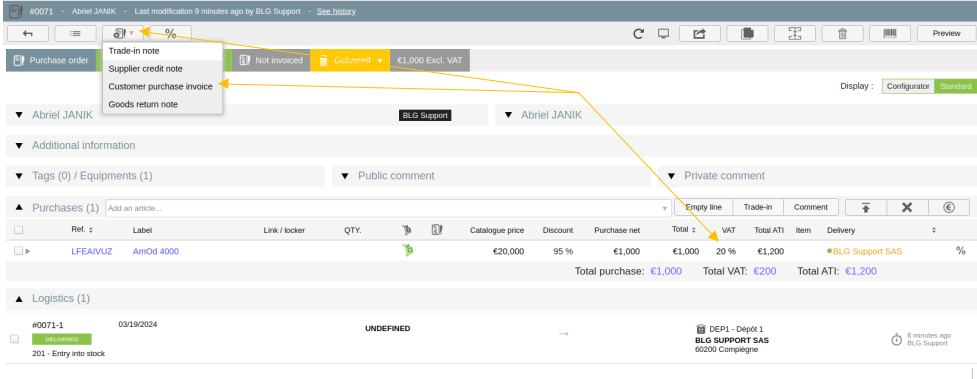The width and height of the screenshot is (977, 379).
Task: Click the delivery column header icon
Action: (x=407, y=230)
